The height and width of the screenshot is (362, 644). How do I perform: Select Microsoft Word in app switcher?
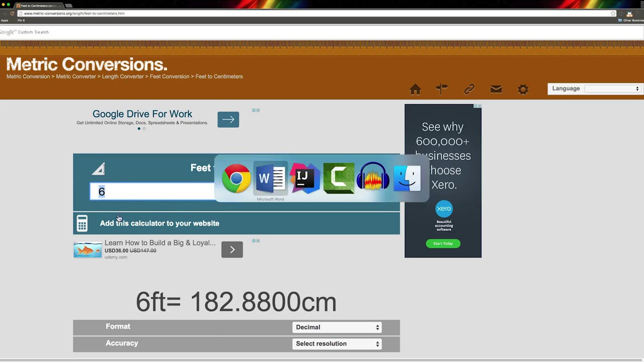pos(271,178)
